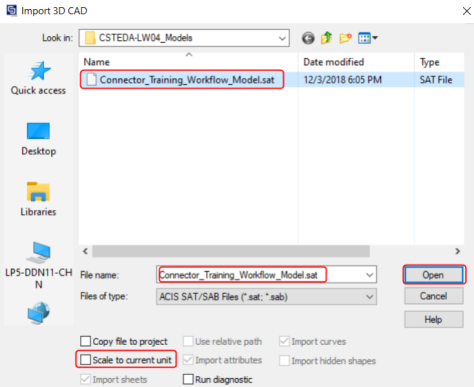
Task: Open the Network globe icon in sidebar
Action: point(38,313)
